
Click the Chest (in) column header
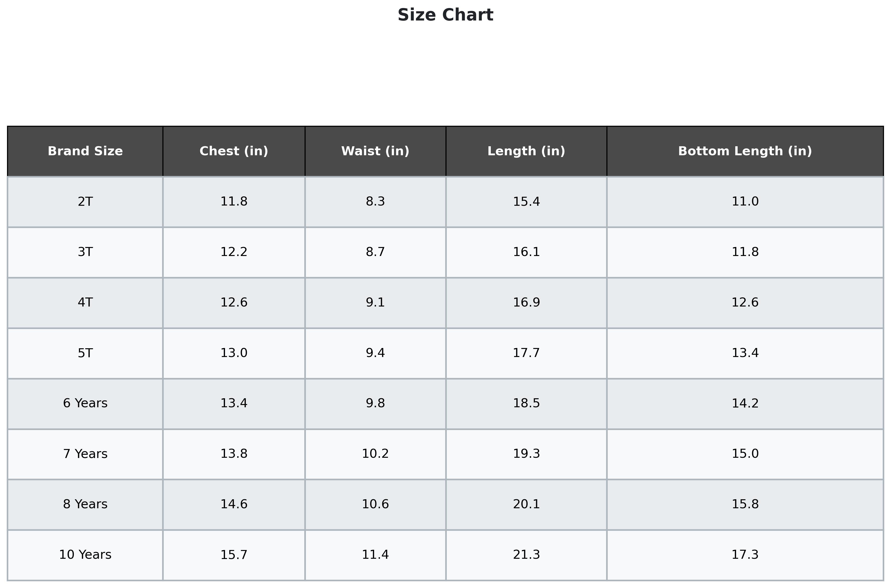[234, 151]
